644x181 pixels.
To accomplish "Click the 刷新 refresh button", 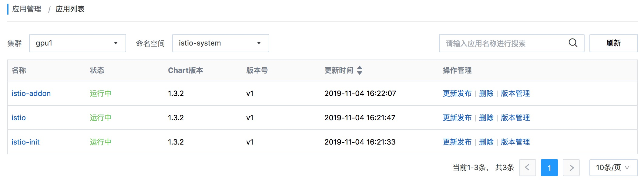I will [x=613, y=43].
